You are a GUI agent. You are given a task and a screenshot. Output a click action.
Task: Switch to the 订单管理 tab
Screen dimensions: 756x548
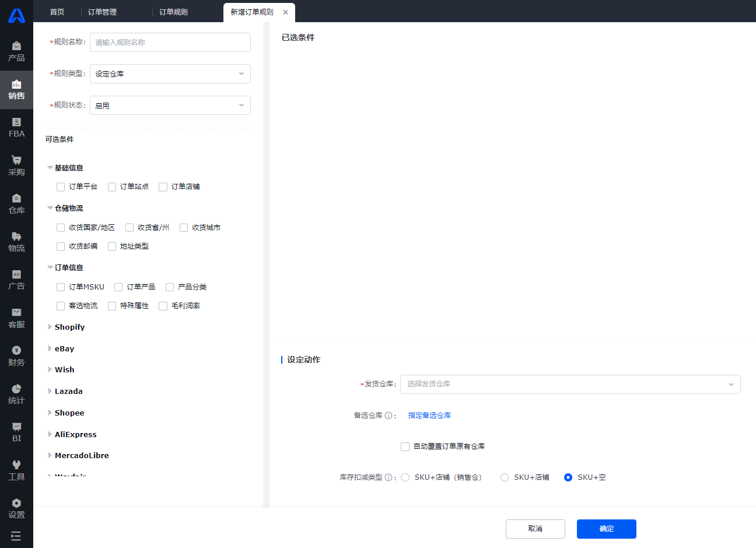click(x=102, y=12)
